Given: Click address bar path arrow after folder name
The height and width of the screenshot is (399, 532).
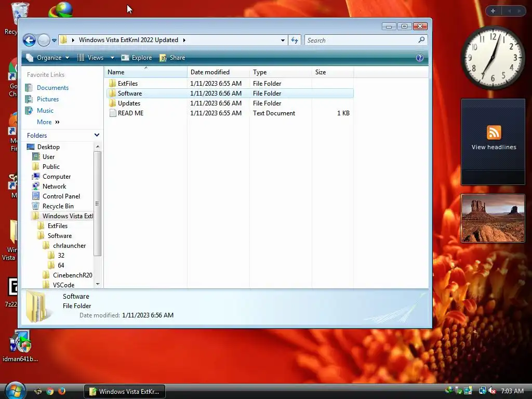Looking at the screenshot, I should [x=184, y=40].
